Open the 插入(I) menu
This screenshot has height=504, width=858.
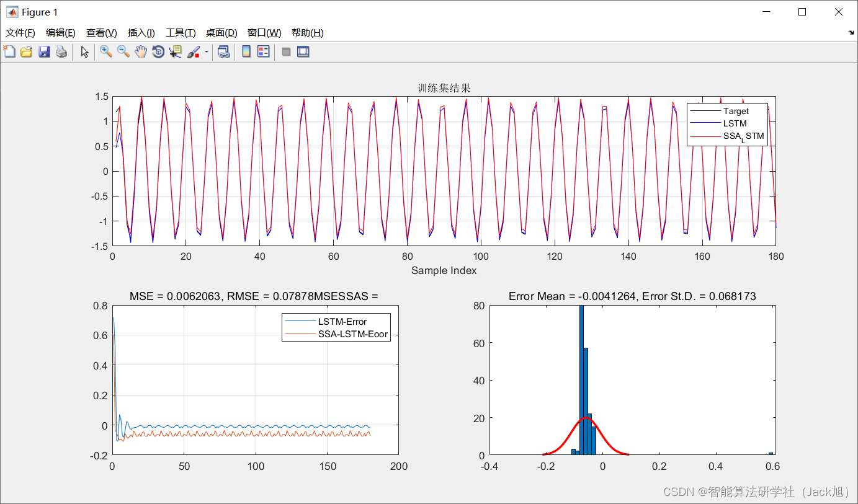click(141, 33)
